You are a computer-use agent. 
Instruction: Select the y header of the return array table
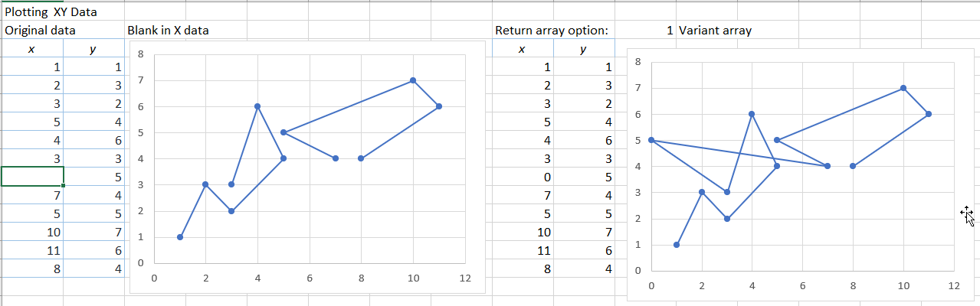[583, 49]
